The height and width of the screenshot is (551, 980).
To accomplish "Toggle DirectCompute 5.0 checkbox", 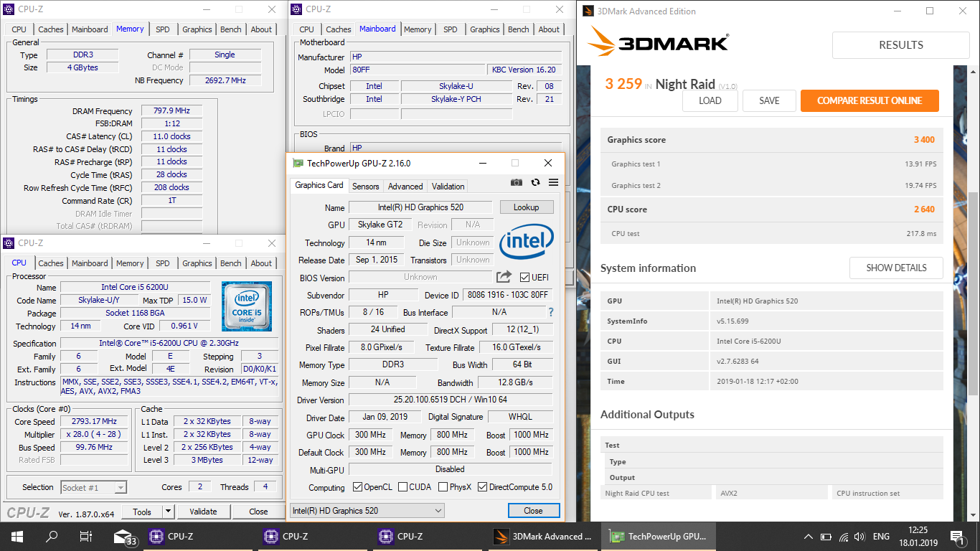I will (482, 486).
